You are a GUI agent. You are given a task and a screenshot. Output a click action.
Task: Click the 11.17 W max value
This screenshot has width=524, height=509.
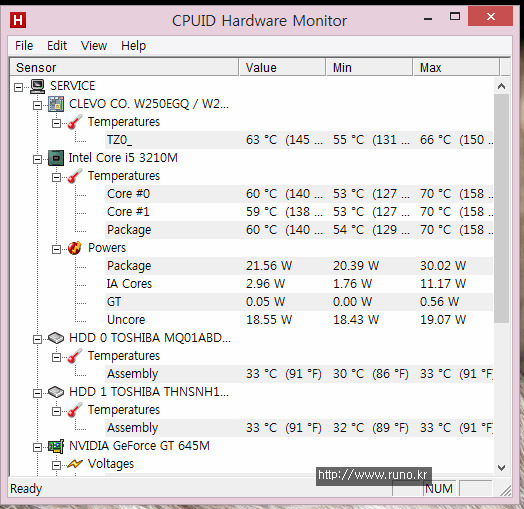point(443,284)
